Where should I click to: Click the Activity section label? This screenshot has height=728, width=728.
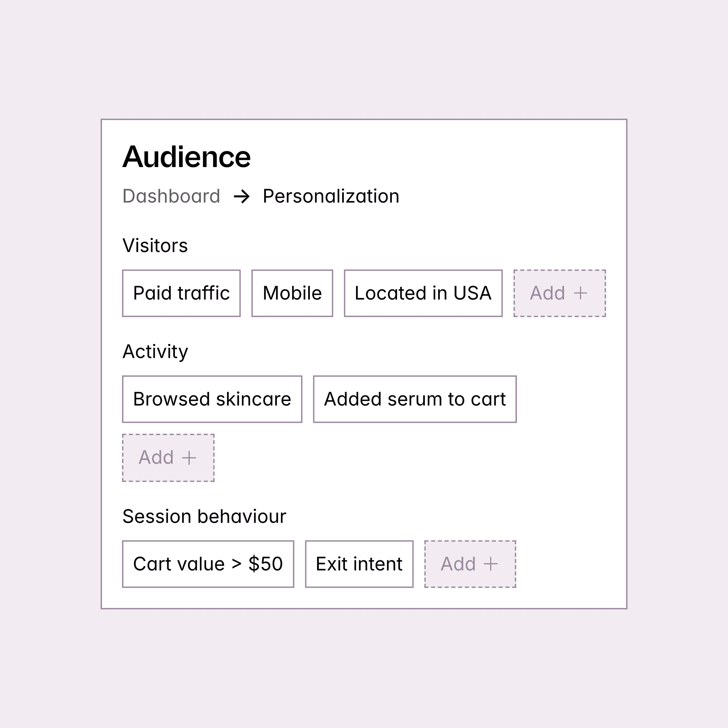[x=155, y=352]
